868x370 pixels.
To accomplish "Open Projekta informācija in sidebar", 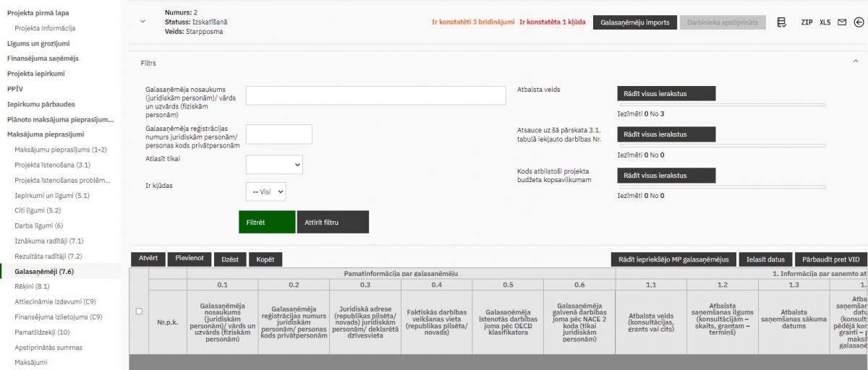I will tap(45, 28).
